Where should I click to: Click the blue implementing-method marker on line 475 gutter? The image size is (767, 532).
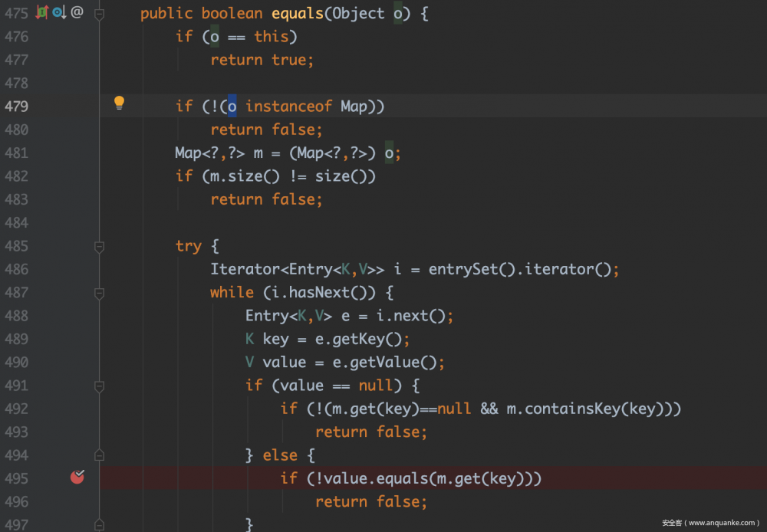pos(58,11)
